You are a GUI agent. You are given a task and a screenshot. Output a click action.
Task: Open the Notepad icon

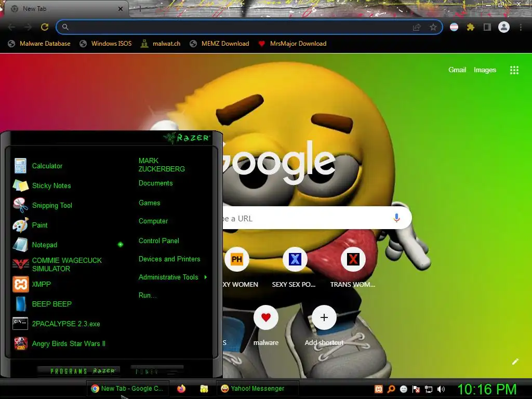coord(20,245)
